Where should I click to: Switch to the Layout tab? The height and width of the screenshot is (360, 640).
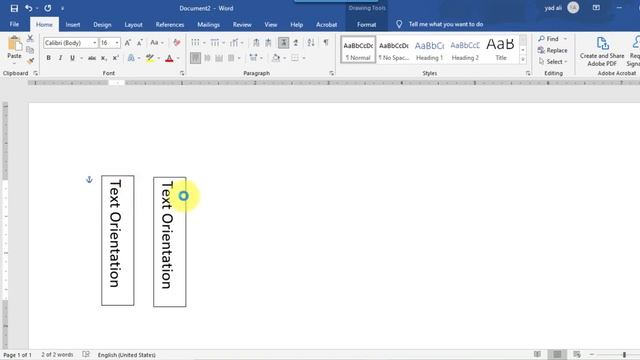(x=133, y=24)
